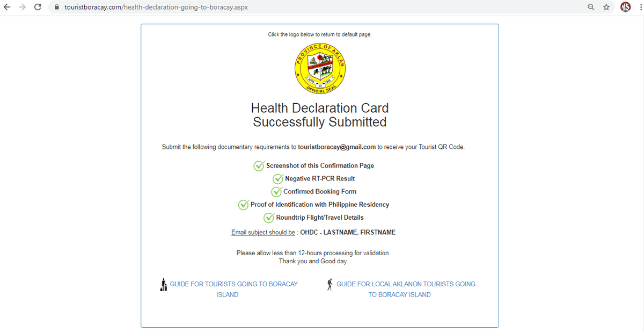
Task: Click 'Click the logo below to return' text
Action: click(320, 34)
